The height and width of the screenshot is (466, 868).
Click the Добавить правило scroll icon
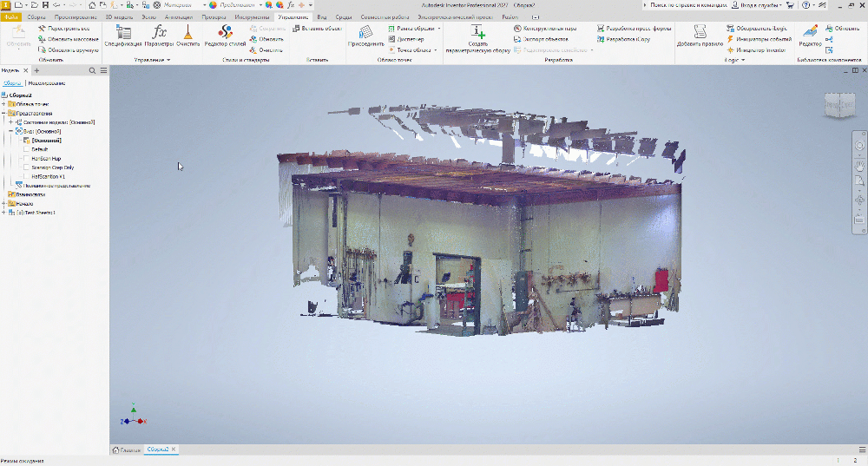pos(700,33)
